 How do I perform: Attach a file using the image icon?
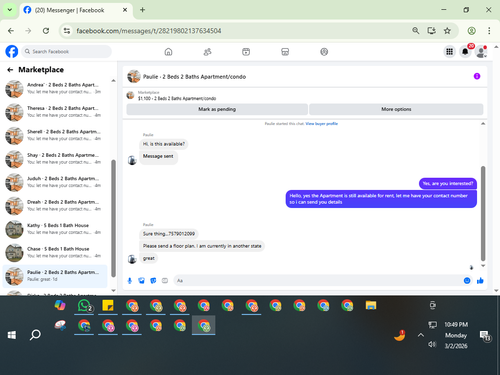(141, 281)
